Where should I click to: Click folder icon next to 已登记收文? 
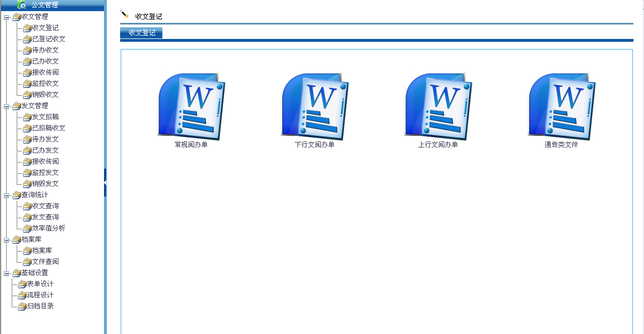[27, 39]
